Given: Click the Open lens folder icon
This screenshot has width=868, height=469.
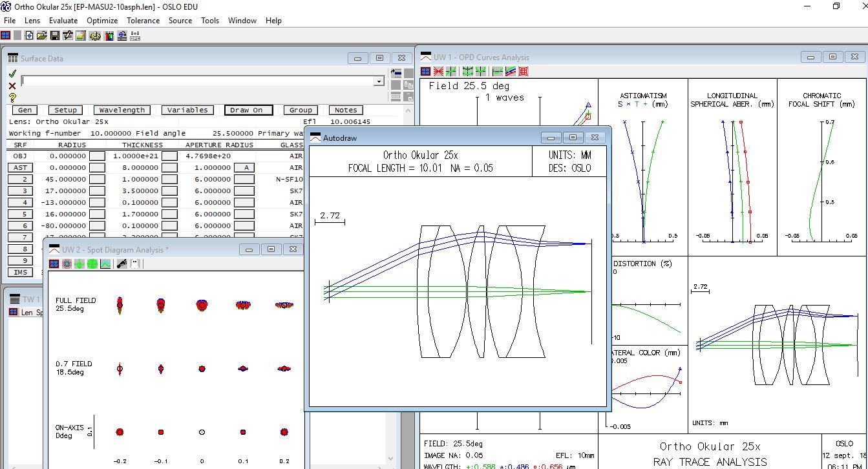Looking at the screenshot, I should pyautogui.click(x=42, y=36).
